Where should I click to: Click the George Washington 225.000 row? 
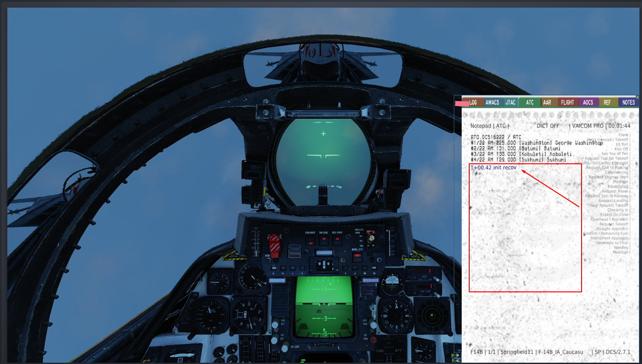pyautogui.click(x=537, y=143)
